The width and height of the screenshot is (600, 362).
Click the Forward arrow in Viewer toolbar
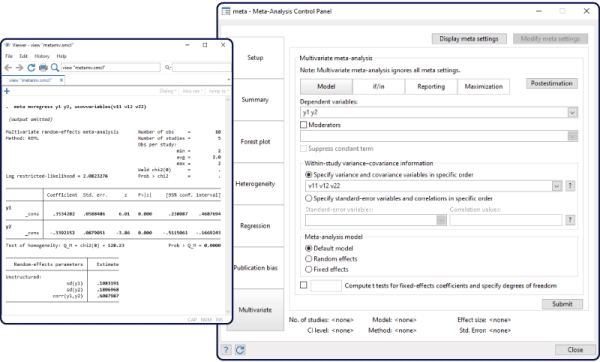20,68
